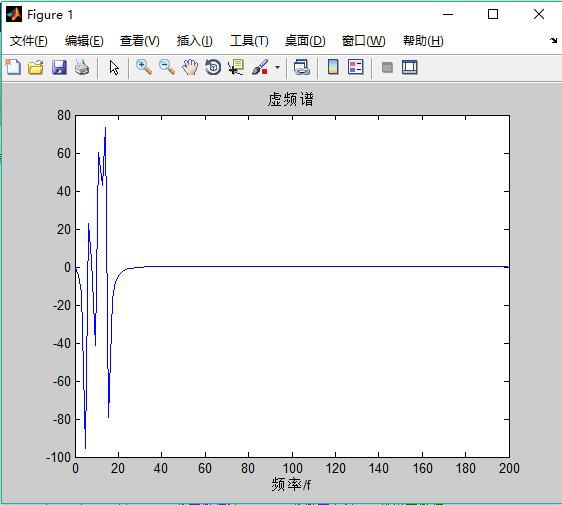
Task: Select the Pan hand tool
Action: click(190, 67)
